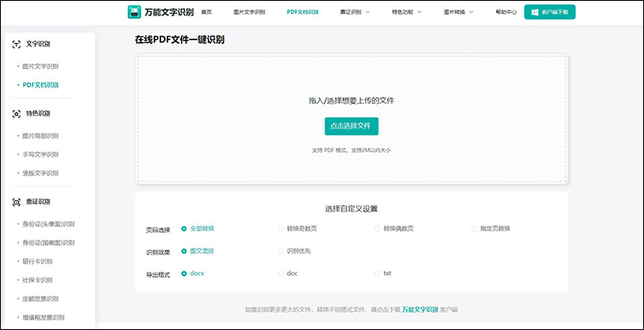Screen dimensions: 644x330
Task: Click the 拖入/选择想要上传的文件 prompt text
Action: pos(351,101)
